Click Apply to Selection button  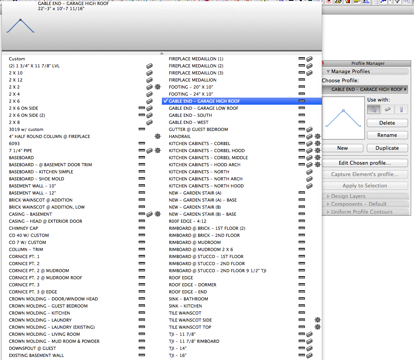coord(365,186)
